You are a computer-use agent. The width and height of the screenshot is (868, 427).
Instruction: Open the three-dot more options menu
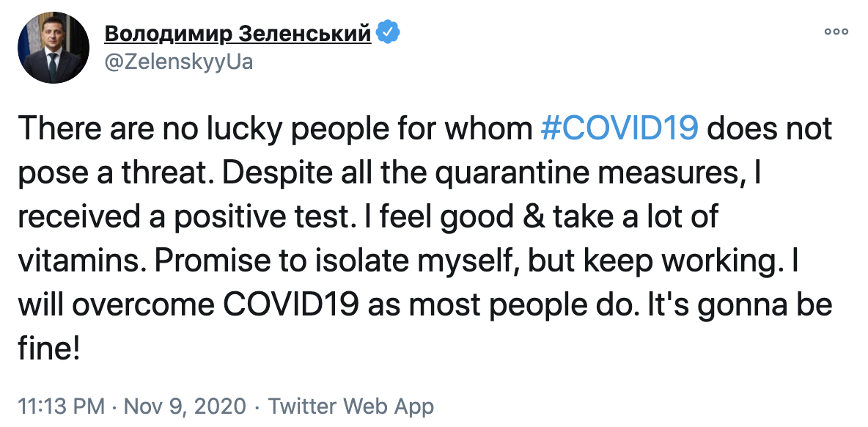coord(836,32)
